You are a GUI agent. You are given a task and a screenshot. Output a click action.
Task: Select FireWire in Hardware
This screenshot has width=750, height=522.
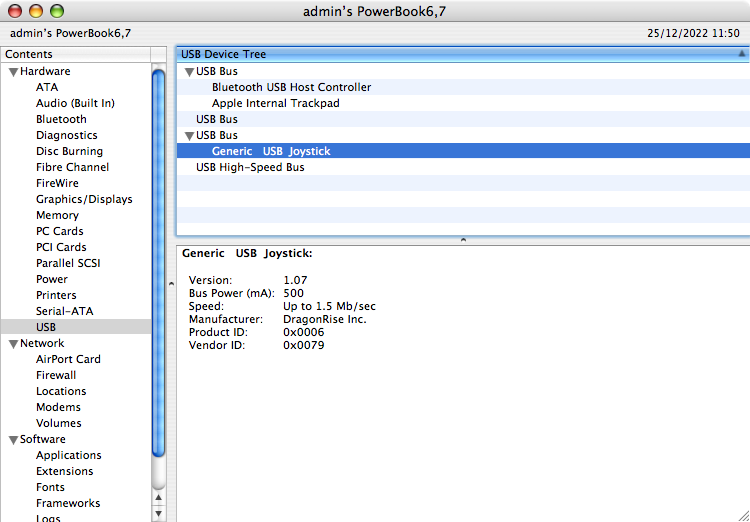pyautogui.click(x=57, y=183)
